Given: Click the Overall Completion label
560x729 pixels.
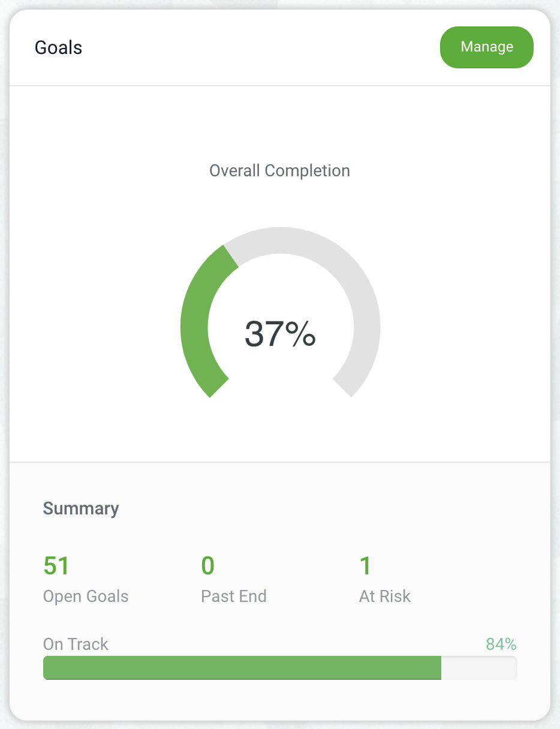Looking at the screenshot, I should coord(279,171).
